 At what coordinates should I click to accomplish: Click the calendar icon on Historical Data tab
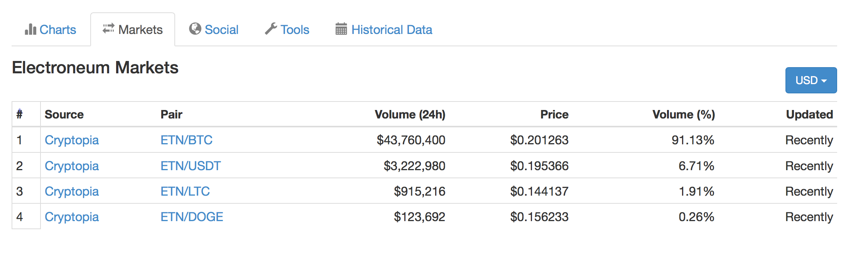(x=341, y=29)
